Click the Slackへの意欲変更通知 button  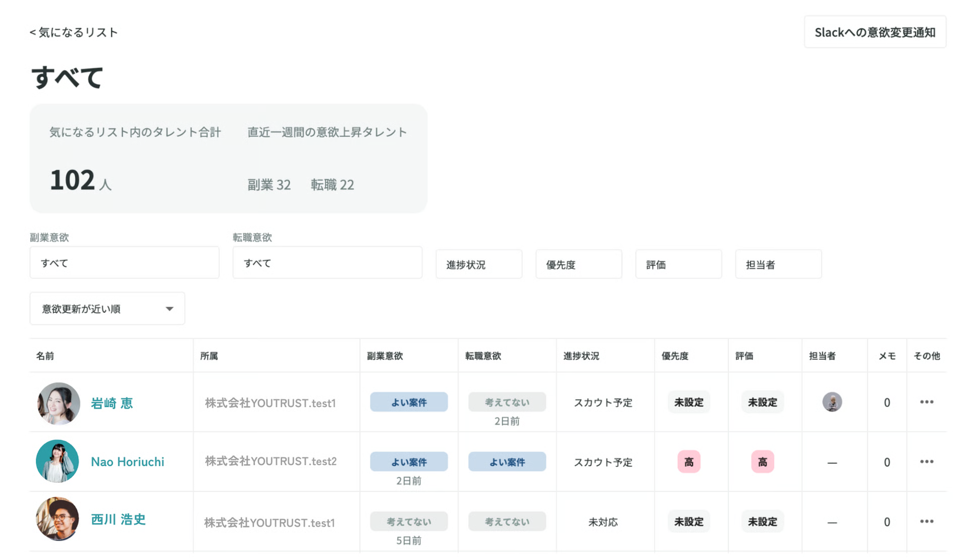(875, 31)
